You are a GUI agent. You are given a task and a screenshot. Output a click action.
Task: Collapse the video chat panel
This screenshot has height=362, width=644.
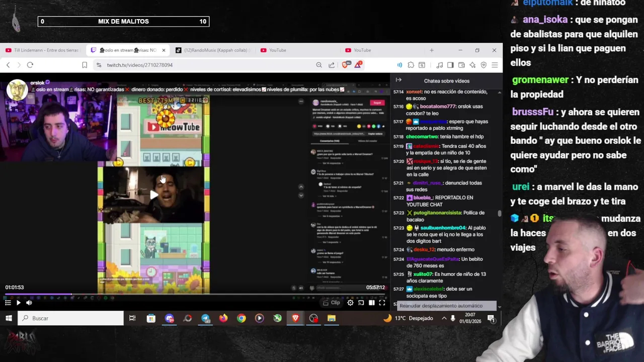pyautogui.click(x=398, y=80)
